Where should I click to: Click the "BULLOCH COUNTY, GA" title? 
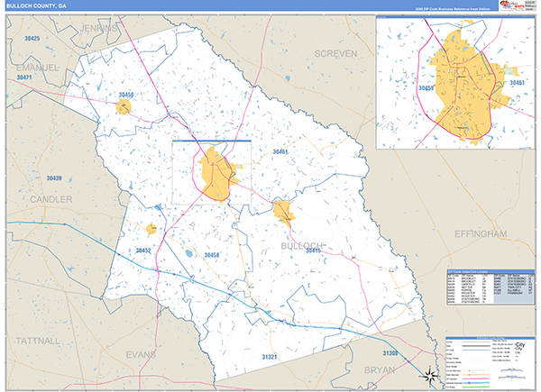coord(36,6)
